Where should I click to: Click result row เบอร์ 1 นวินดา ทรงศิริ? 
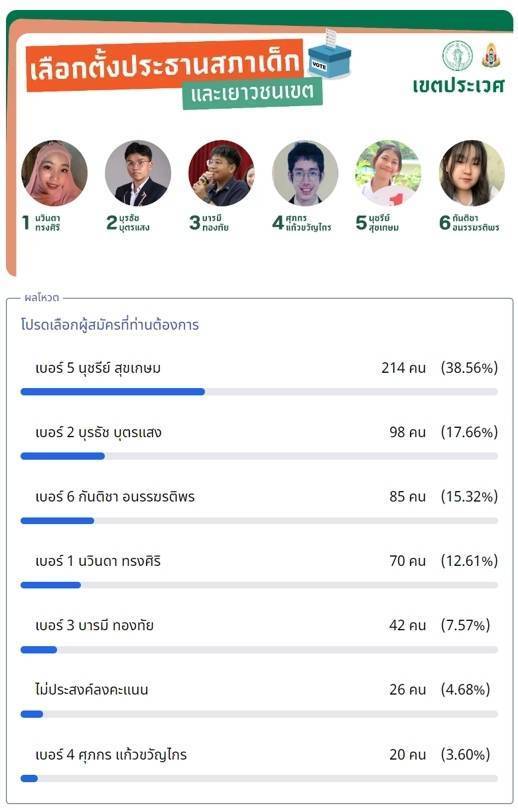click(259, 571)
